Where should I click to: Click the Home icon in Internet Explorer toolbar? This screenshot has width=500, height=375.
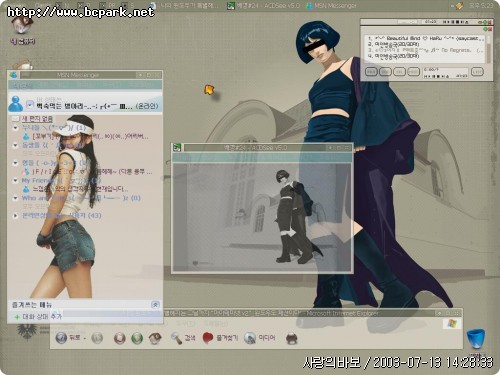click(x=155, y=338)
